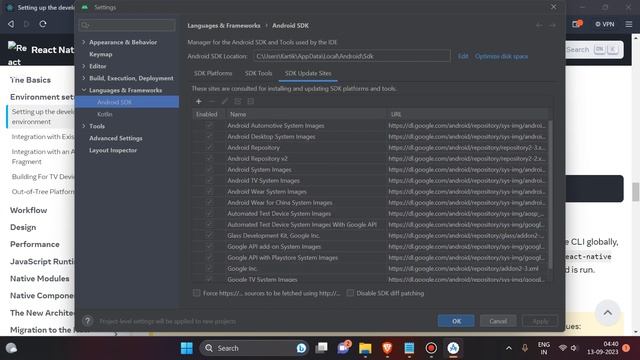
Task: Click the browser back button
Action: coord(11,24)
